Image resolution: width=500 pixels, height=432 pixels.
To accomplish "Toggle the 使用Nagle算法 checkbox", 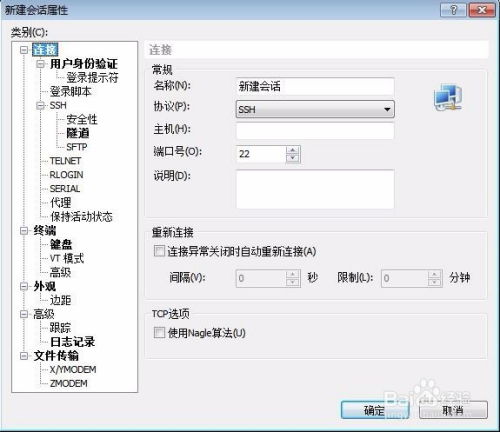I will (x=159, y=332).
